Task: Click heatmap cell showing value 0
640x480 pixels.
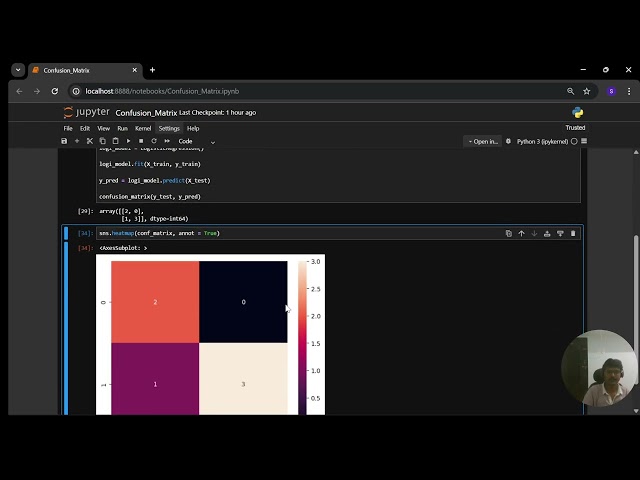Action: tap(243, 302)
